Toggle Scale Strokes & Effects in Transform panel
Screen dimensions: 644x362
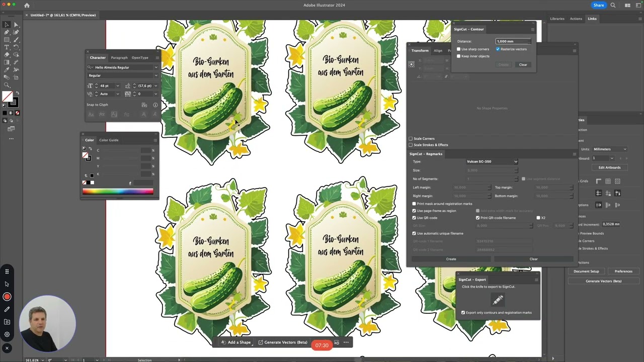click(411, 145)
